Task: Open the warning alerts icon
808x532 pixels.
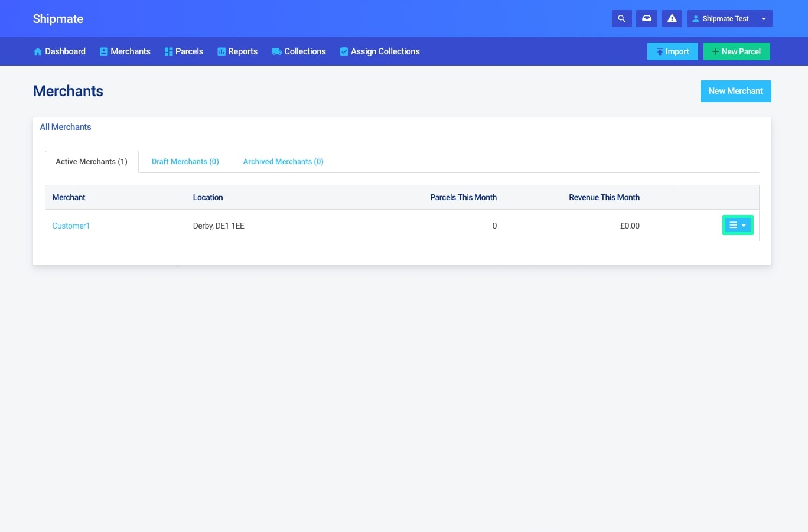Action: pyautogui.click(x=672, y=19)
